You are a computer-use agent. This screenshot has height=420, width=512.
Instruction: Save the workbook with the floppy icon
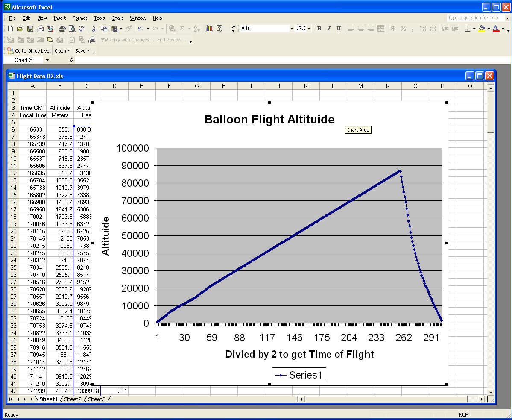point(30,29)
